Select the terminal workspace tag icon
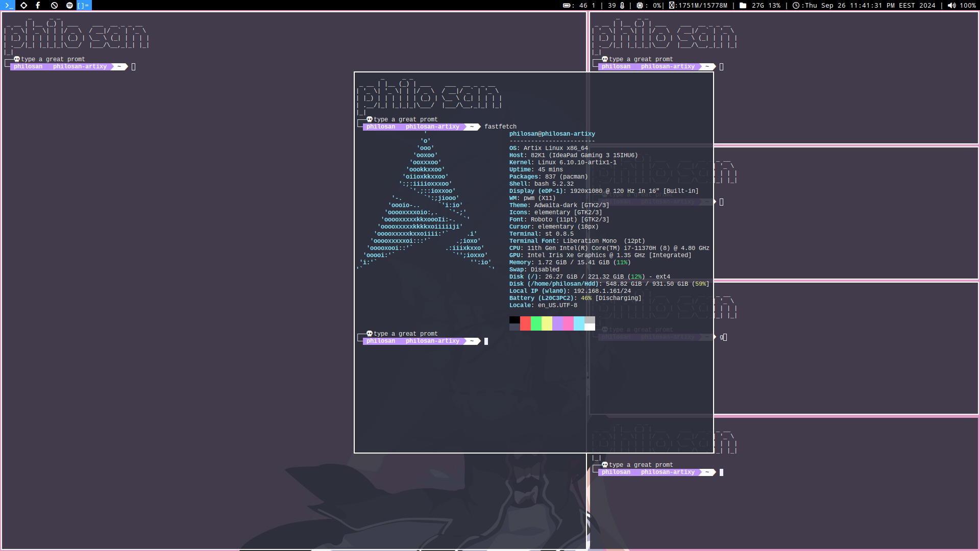 point(9,5)
